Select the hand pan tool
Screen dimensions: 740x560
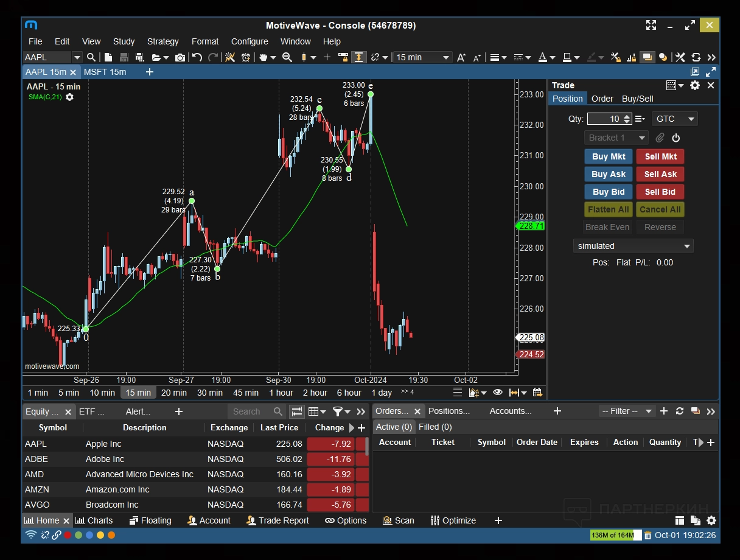[x=264, y=57]
